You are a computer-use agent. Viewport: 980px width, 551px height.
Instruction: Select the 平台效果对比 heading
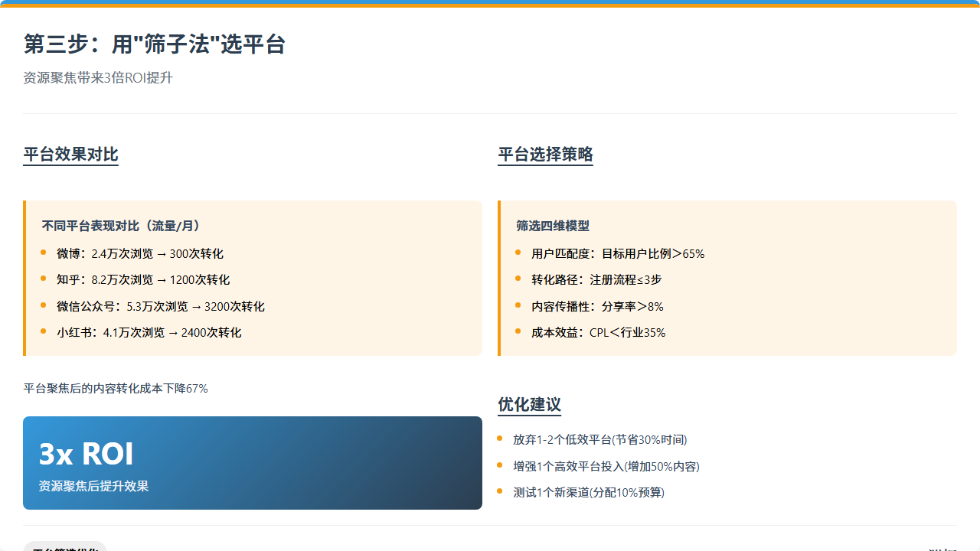pos(70,155)
